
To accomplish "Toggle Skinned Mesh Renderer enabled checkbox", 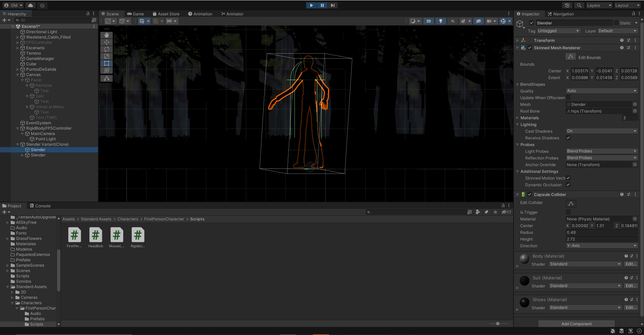I will [x=530, y=48].
